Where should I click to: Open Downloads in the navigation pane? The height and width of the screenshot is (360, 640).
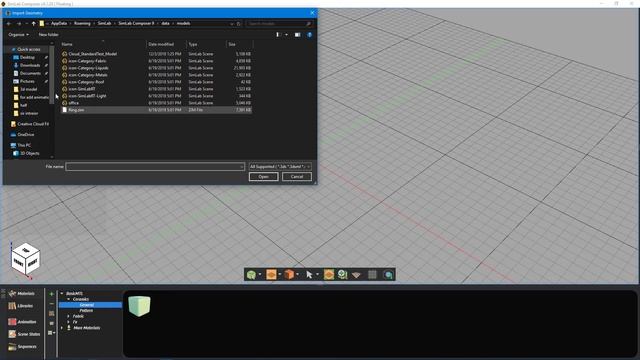pyautogui.click(x=30, y=65)
